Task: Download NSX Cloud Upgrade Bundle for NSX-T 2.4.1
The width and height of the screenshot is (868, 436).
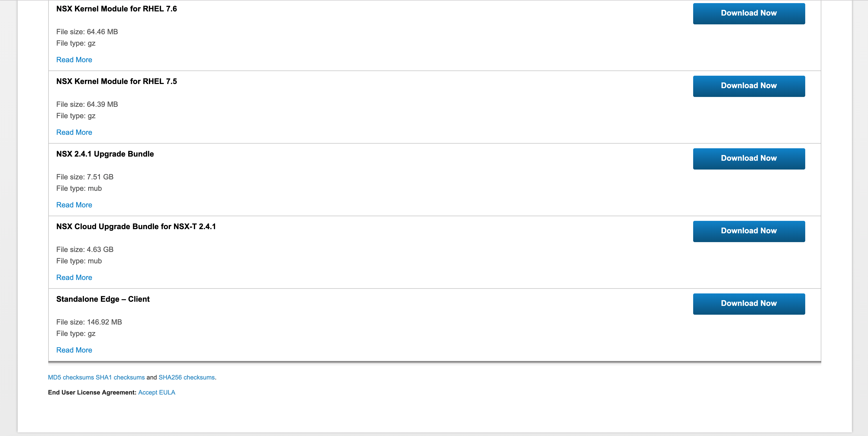Action: [749, 231]
